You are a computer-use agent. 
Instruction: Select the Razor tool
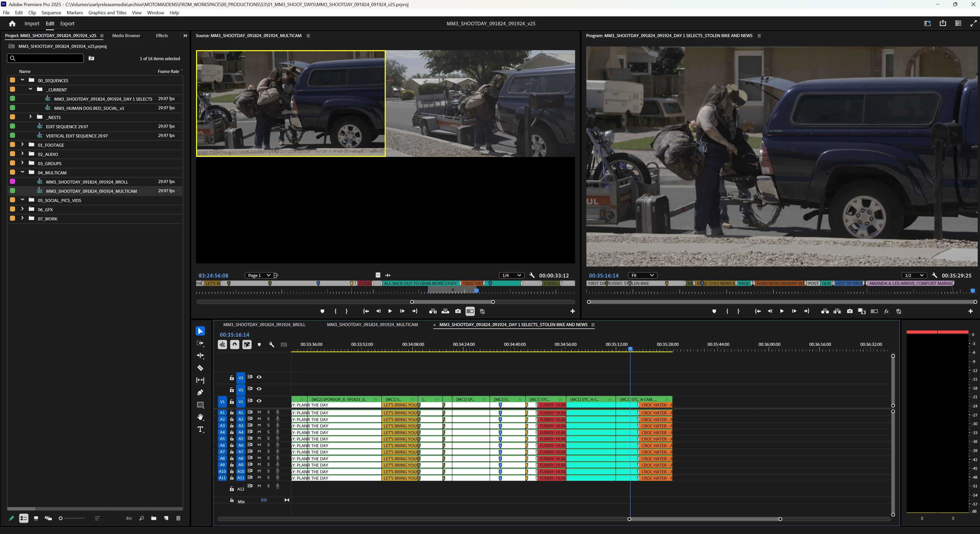200,368
